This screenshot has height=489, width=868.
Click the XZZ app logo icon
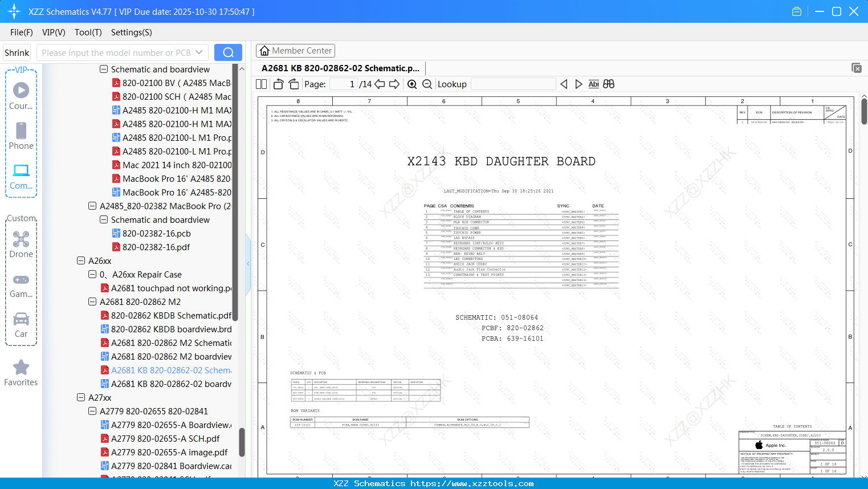pos(14,11)
